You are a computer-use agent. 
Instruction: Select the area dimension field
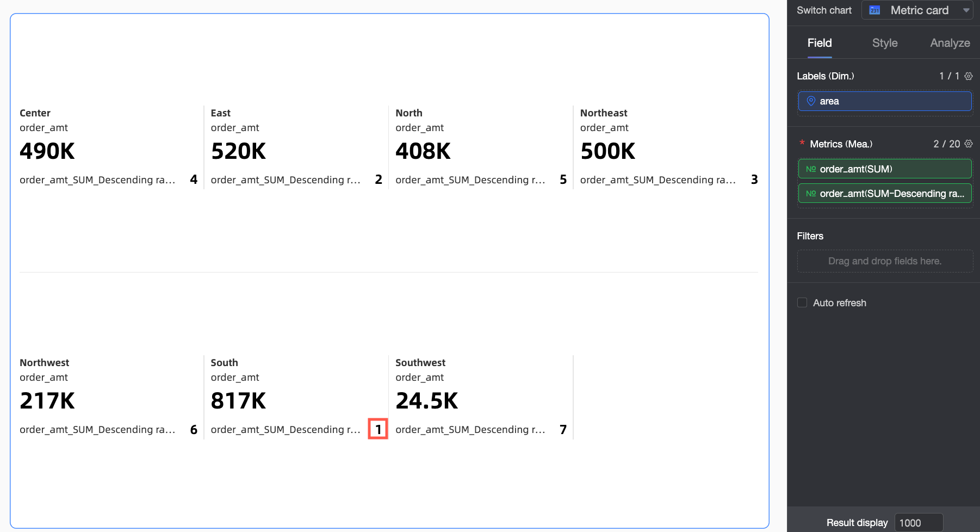coord(885,101)
